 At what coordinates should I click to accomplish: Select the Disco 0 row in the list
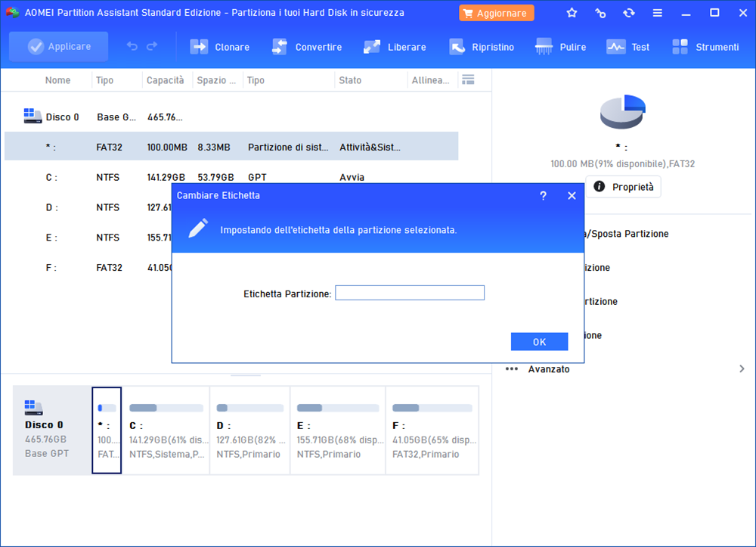click(231, 117)
